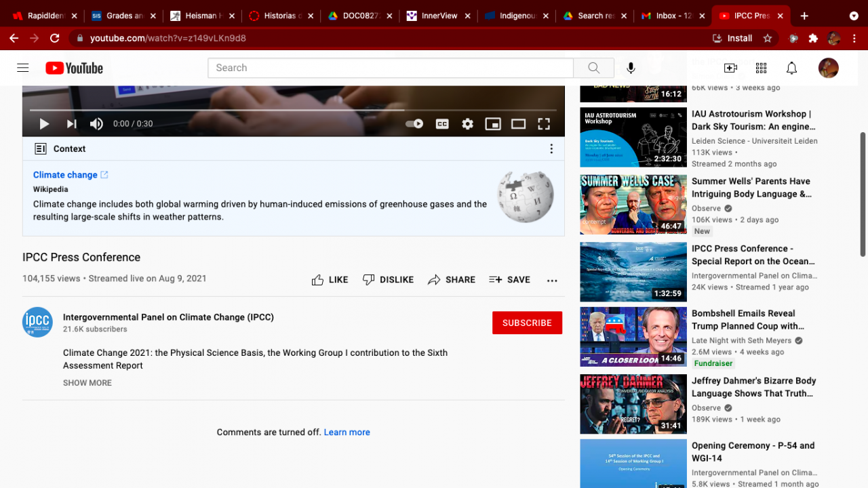Share the video

coord(452,280)
